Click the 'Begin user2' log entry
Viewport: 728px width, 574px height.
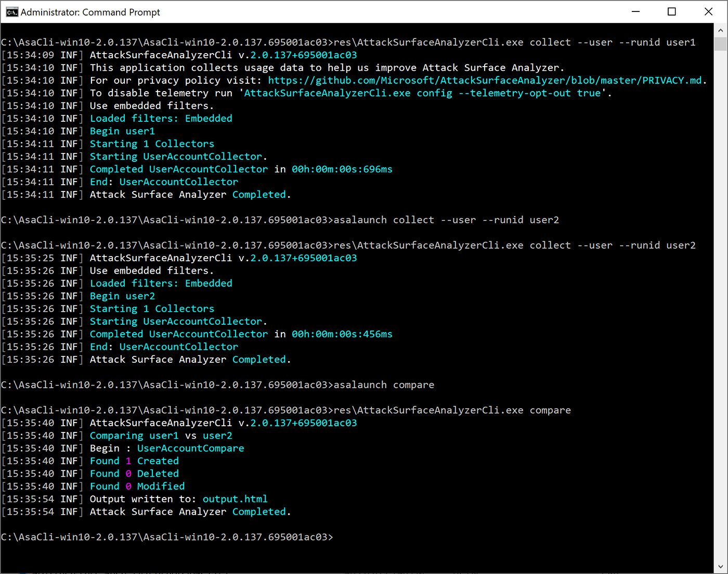click(x=122, y=296)
